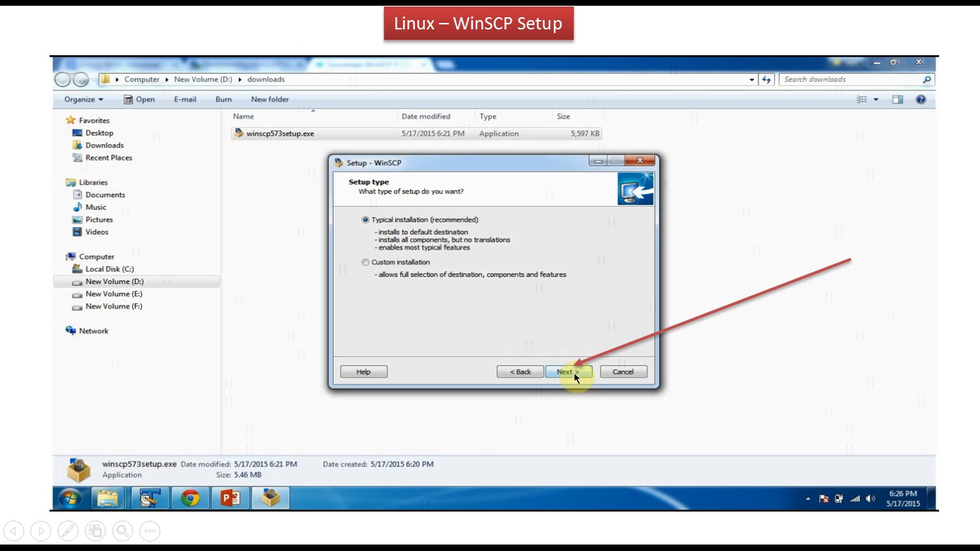Click the search magnifier in Explorer search box
Image resolution: width=980 pixels, height=551 pixels.
[927, 80]
